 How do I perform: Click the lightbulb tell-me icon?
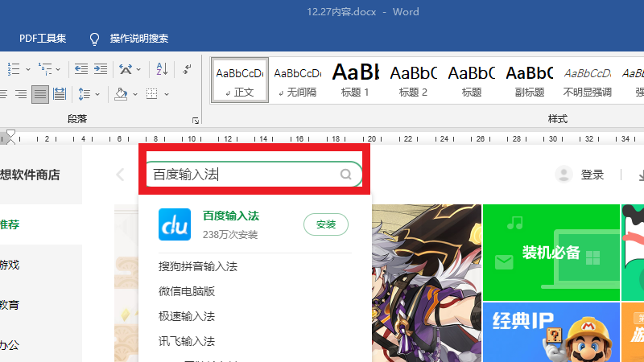(x=94, y=39)
